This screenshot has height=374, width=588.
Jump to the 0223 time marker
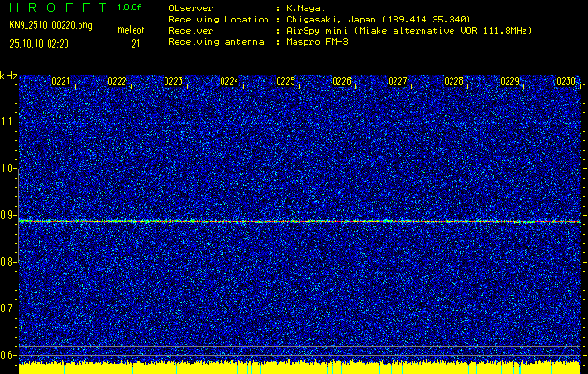click(x=173, y=82)
